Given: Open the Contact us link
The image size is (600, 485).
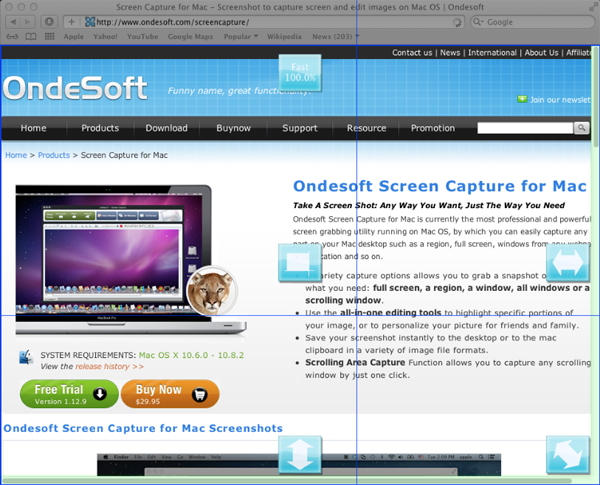Looking at the screenshot, I should coord(412,53).
